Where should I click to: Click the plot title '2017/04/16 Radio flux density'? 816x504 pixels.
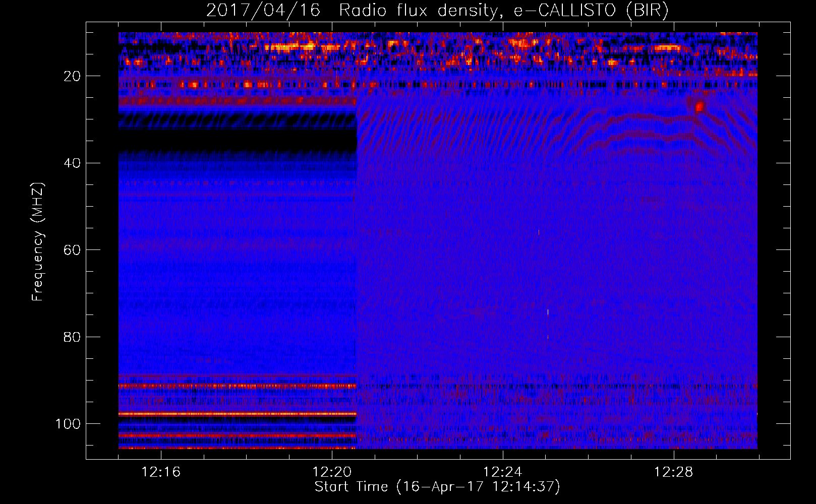(352, 11)
